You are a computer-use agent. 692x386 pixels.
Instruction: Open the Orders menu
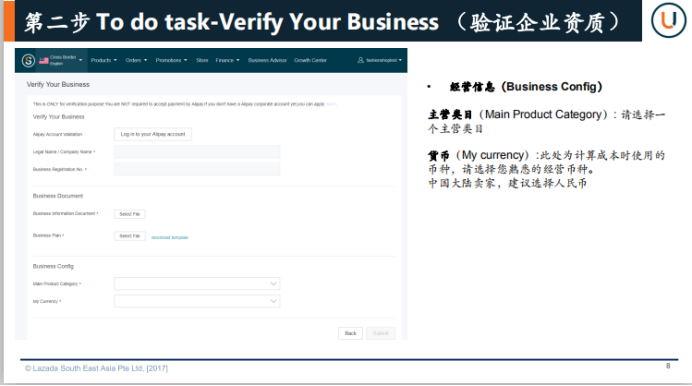coord(136,60)
